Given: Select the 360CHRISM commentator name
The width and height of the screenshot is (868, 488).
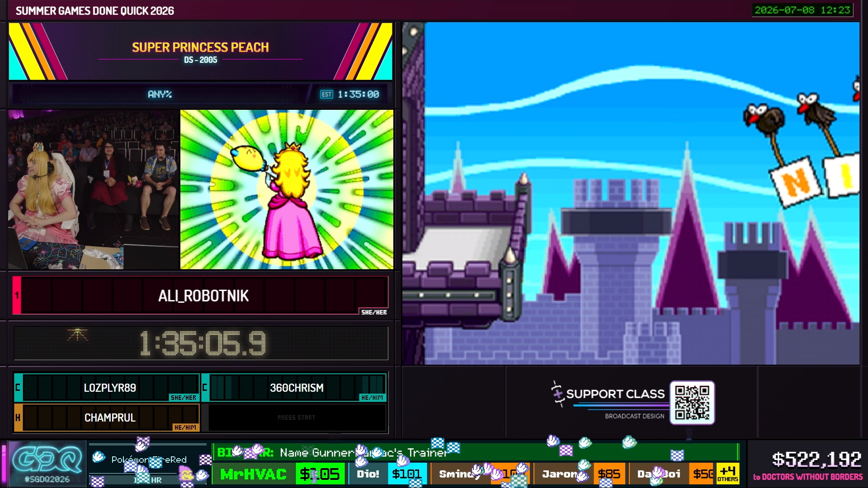Looking at the screenshot, I should pyautogui.click(x=297, y=388).
